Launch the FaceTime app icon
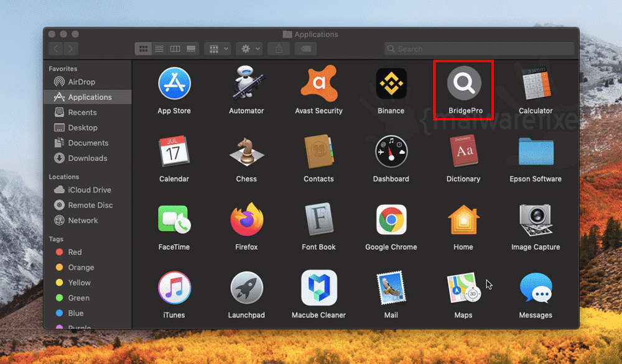This screenshot has width=622, height=364. [174, 219]
